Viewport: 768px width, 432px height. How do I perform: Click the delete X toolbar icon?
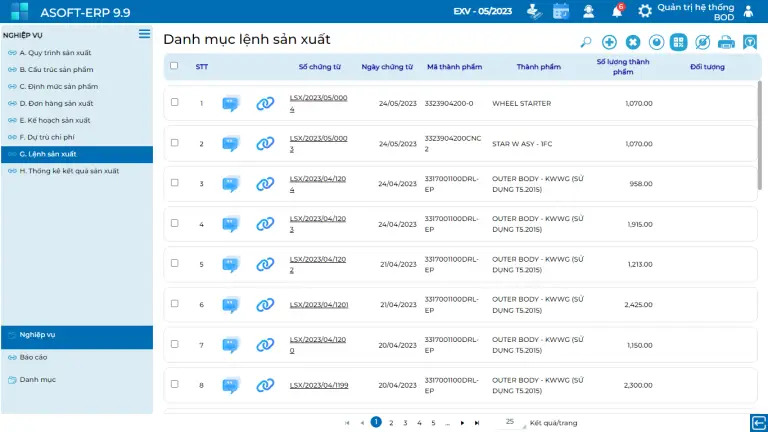[632, 42]
